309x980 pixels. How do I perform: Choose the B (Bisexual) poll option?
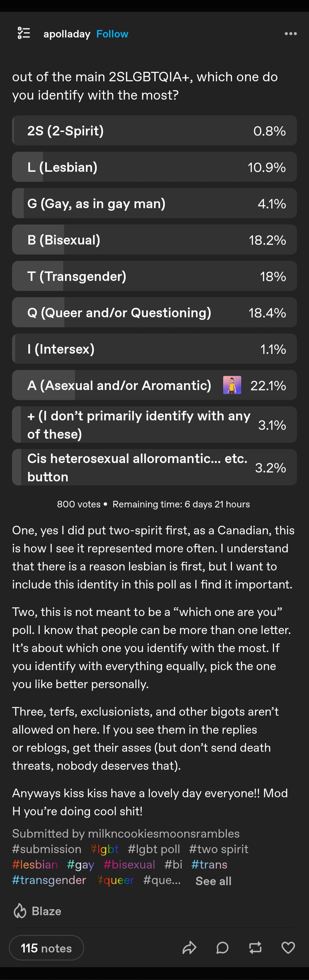154,240
